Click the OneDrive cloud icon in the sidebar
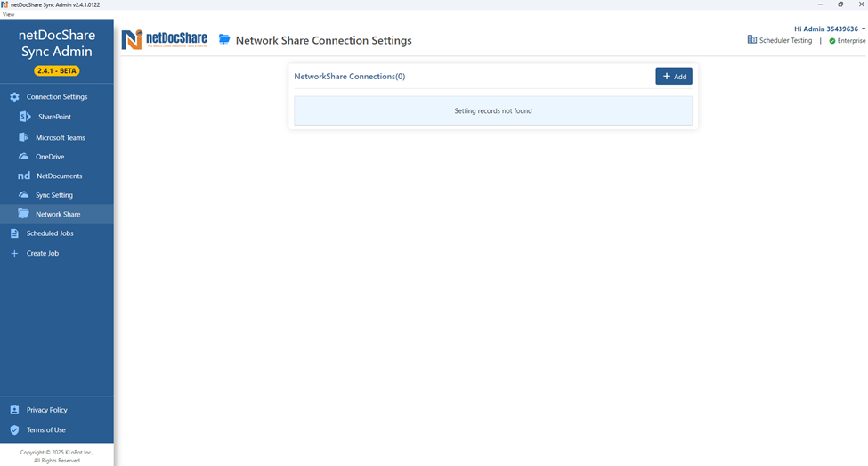 pos(24,157)
